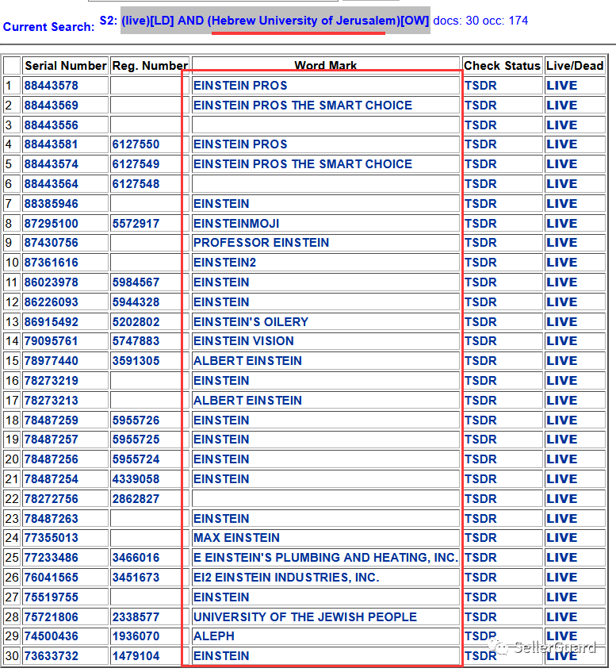Open serial number 78273213
This screenshot has height=672, width=616.
pos(51,401)
